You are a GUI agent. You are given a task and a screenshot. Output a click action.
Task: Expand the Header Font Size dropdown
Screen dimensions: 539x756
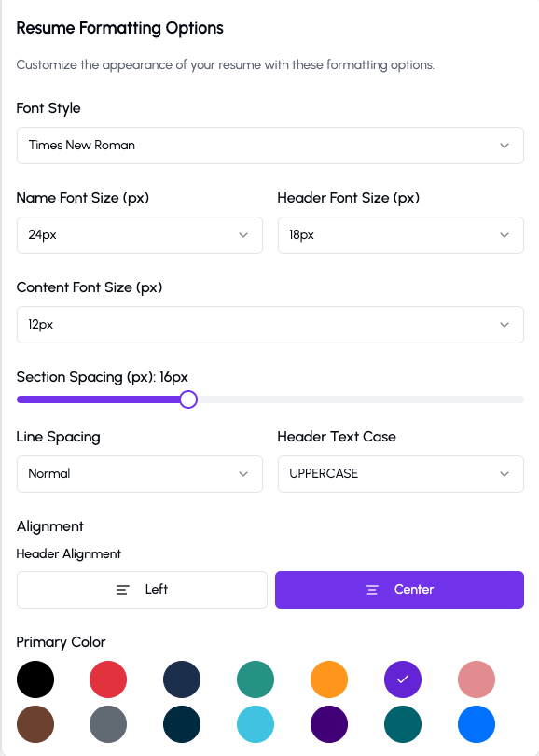[x=401, y=235]
